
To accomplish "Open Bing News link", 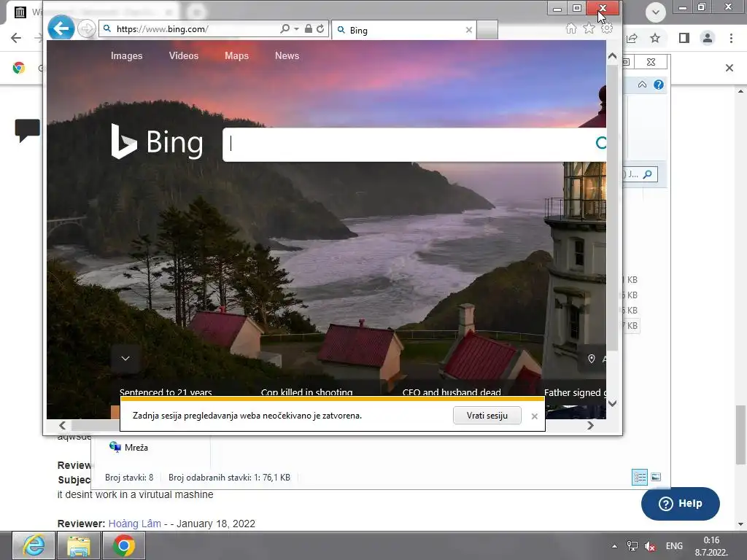I will (287, 55).
